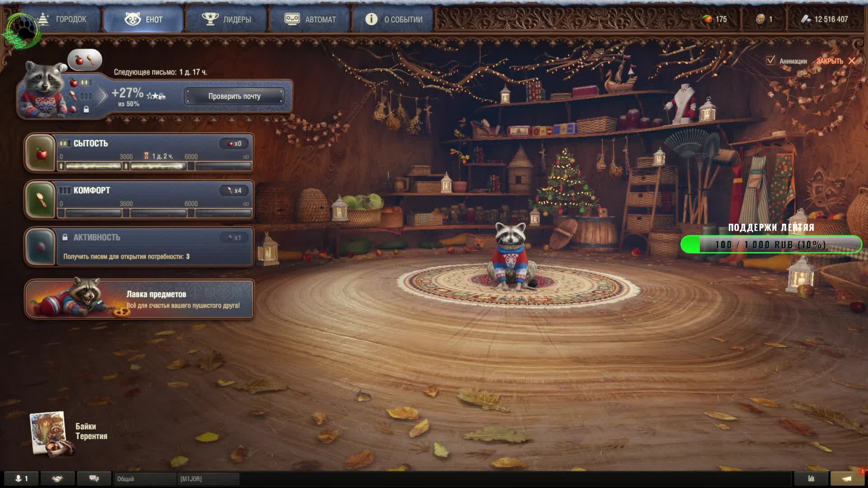Click the handshake icon in bottom bar
Screen dimensions: 868x488
point(57,479)
